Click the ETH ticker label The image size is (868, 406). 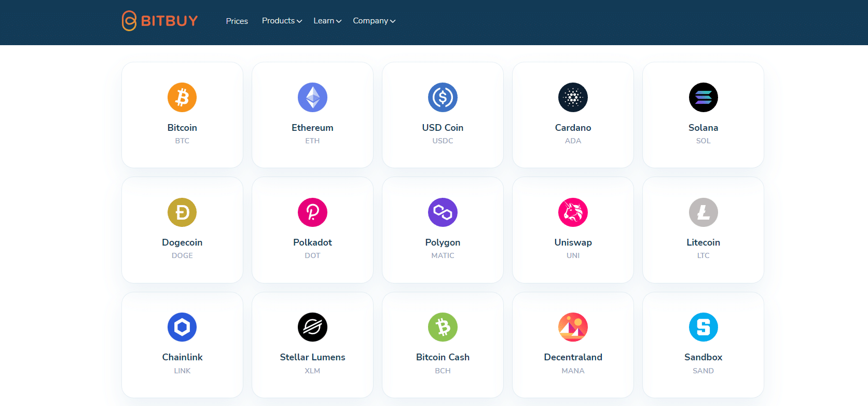(x=312, y=141)
